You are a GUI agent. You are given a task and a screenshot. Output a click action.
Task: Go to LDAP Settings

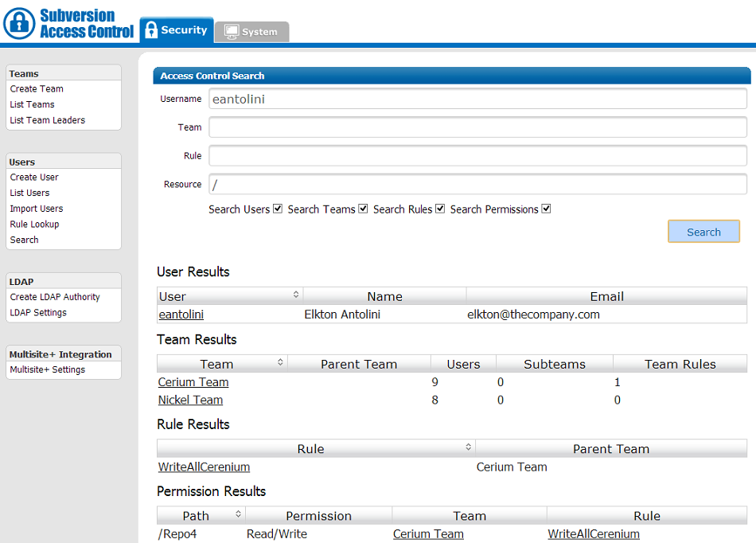[38, 312]
